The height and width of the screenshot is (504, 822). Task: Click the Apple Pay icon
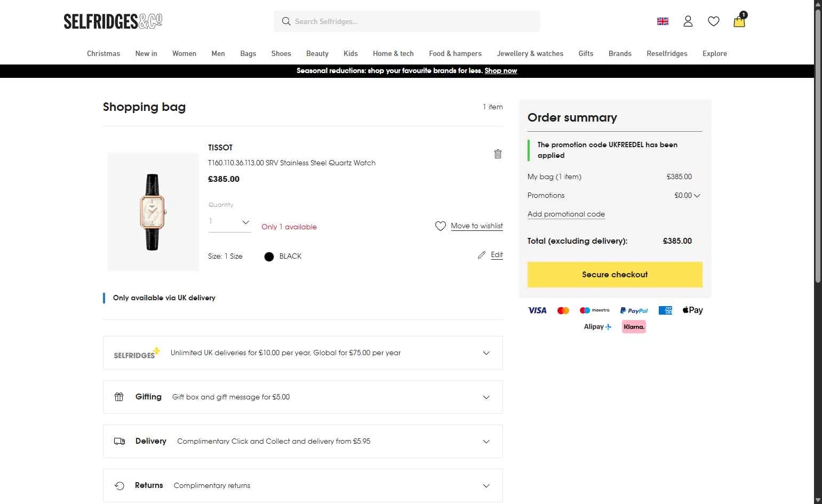[x=692, y=310]
